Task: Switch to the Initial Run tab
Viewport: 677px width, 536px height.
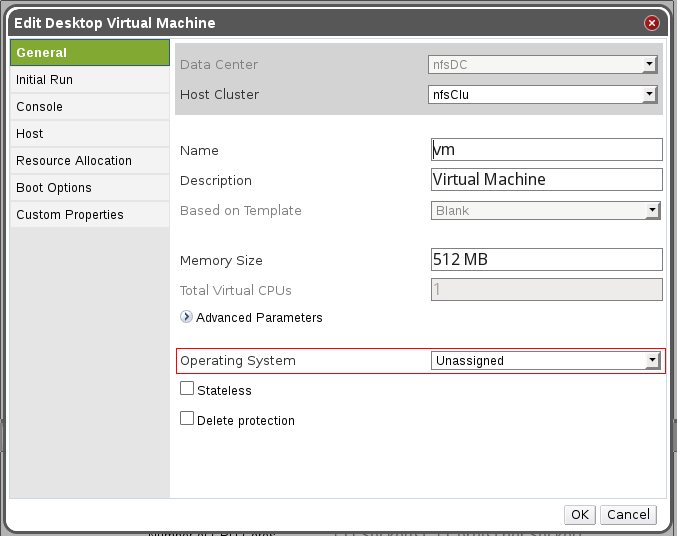Action: 89,80
